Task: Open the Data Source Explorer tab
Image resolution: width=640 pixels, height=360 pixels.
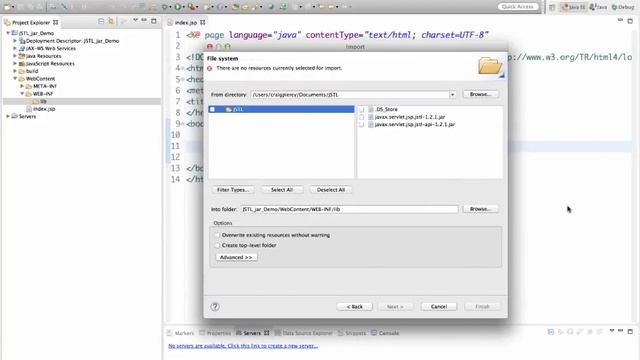Action: (303, 333)
